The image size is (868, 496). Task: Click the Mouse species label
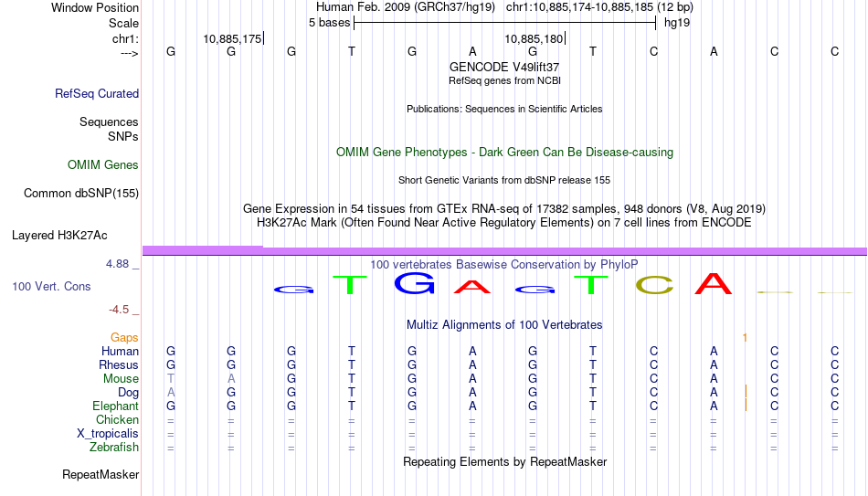tap(121, 379)
